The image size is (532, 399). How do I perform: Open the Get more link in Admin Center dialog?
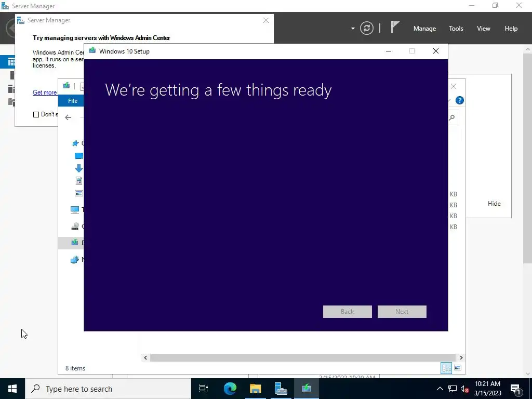[x=45, y=92]
